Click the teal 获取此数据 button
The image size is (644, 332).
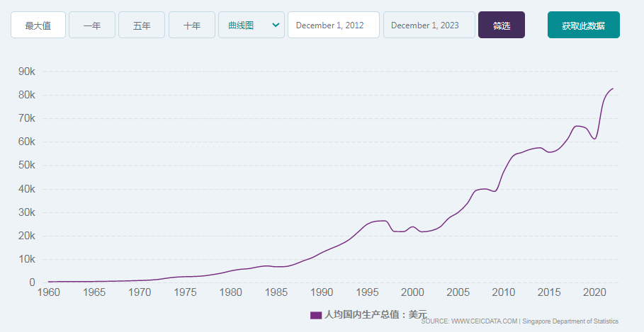tap(583, 25)
